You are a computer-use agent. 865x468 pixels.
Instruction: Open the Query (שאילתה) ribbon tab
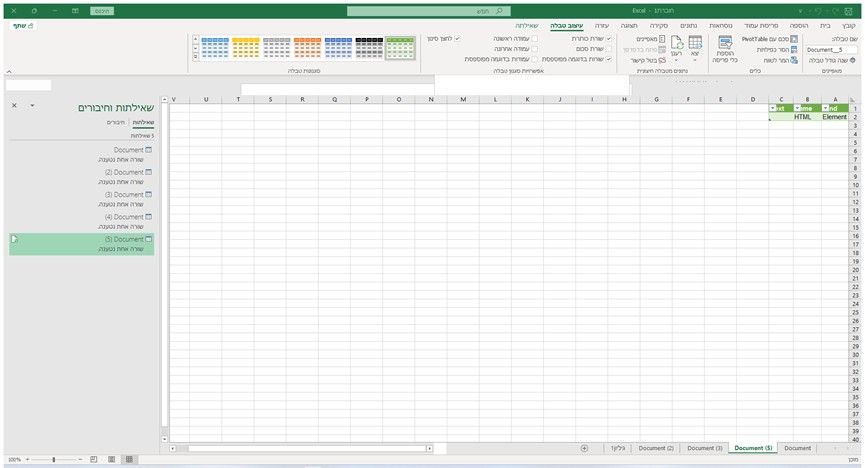pyautogui.click(x=526, y=26)
